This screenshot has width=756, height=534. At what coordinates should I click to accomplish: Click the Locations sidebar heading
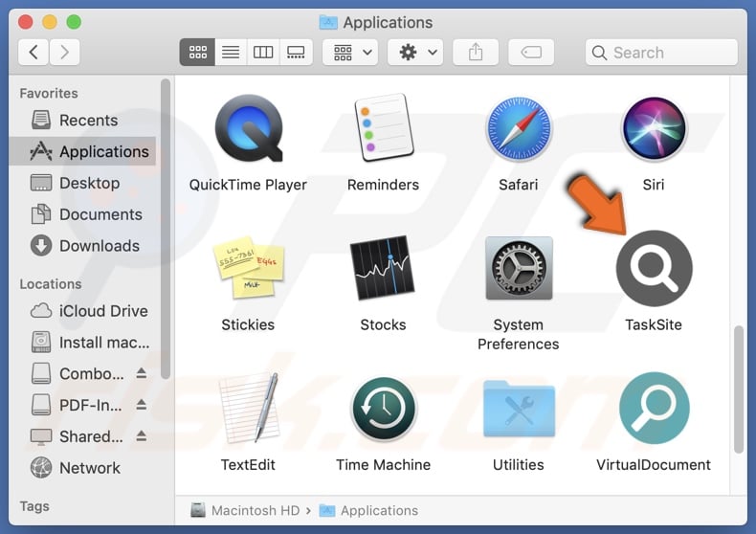pos(51,284)
